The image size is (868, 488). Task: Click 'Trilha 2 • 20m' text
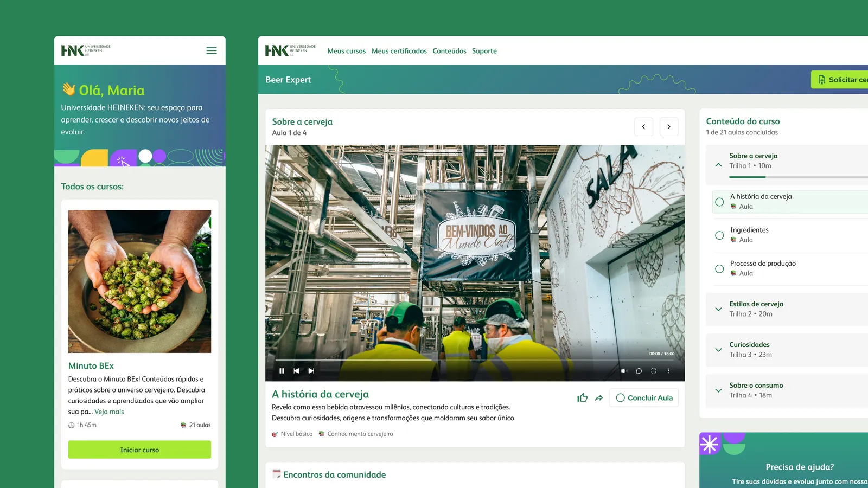(x=751, y=314)
